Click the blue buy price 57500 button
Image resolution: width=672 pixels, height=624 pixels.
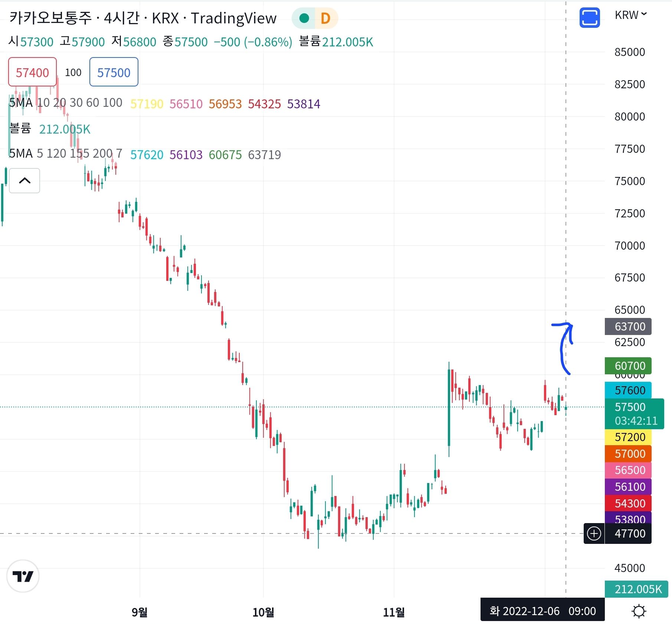114,72
